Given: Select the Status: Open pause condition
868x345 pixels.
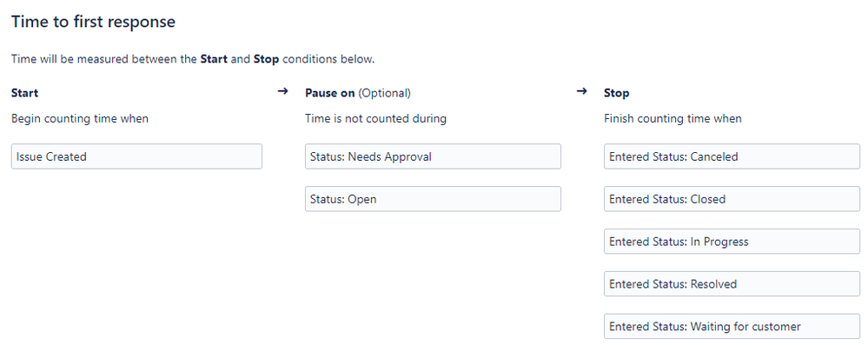Looking at the screenshot, I should tap(433, 199).
